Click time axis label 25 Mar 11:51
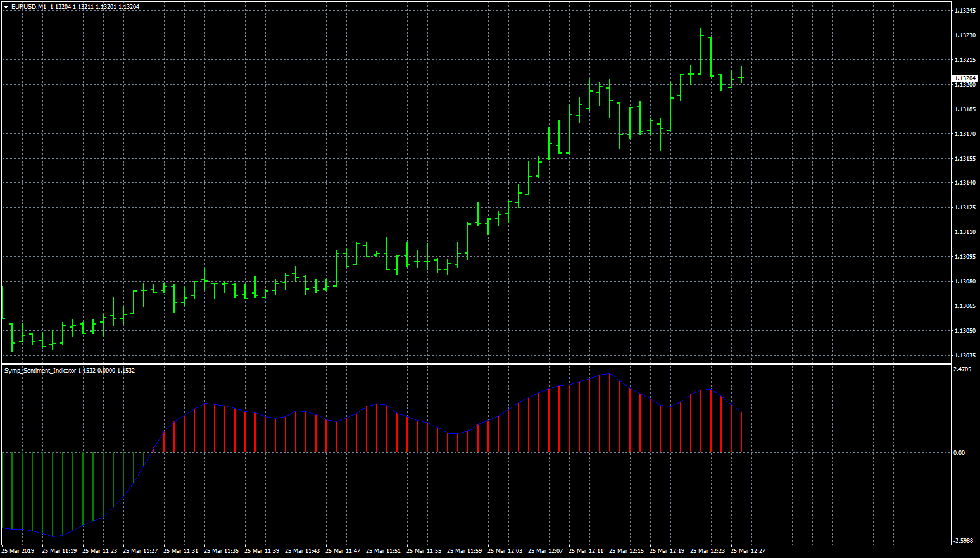Screen dimensions: 980x558 384,551
